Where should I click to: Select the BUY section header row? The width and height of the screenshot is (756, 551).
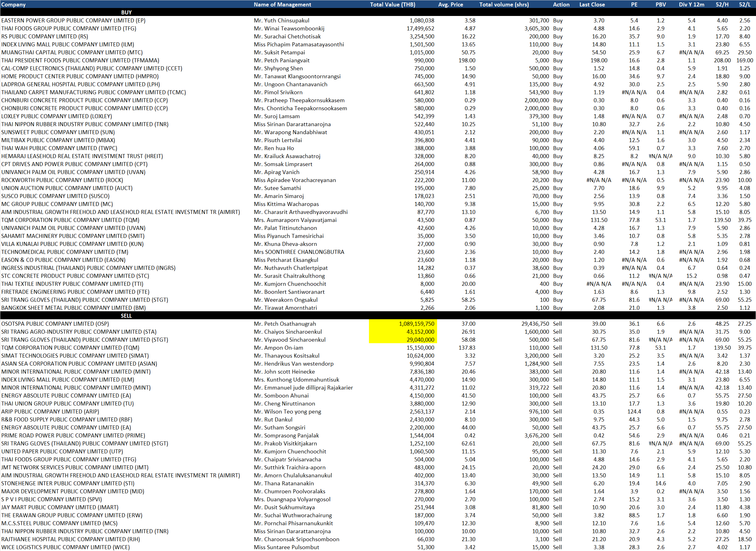coord(126,12)
